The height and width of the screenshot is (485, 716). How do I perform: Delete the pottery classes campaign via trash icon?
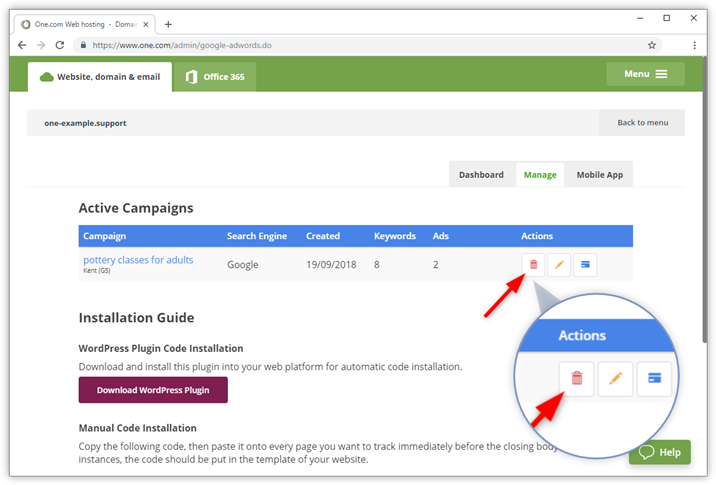point(533,265)
